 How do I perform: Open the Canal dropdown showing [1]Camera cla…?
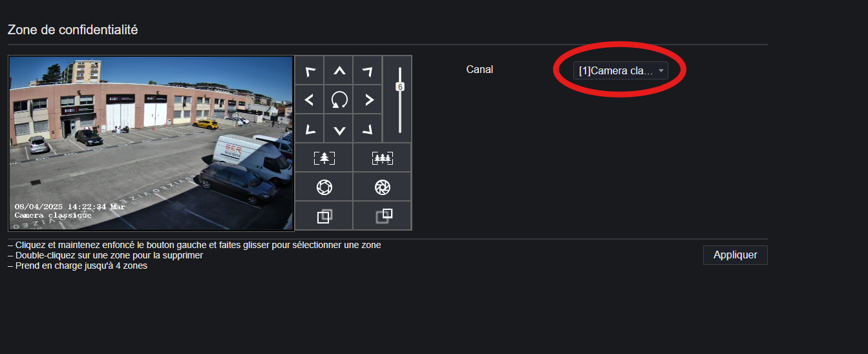pyautogui.click(x=620, y=70)
